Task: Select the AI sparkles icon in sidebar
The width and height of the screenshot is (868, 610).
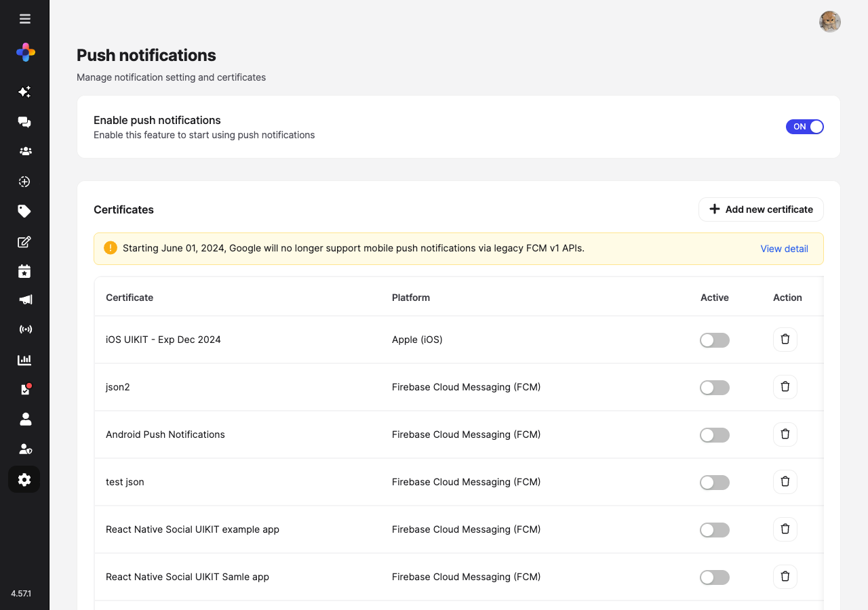Action: pyautogui.click(x=24, y=91)
